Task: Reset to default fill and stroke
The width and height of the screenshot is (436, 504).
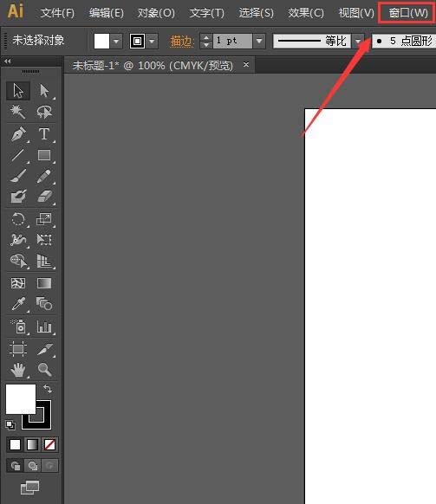Action: (10, 425)
